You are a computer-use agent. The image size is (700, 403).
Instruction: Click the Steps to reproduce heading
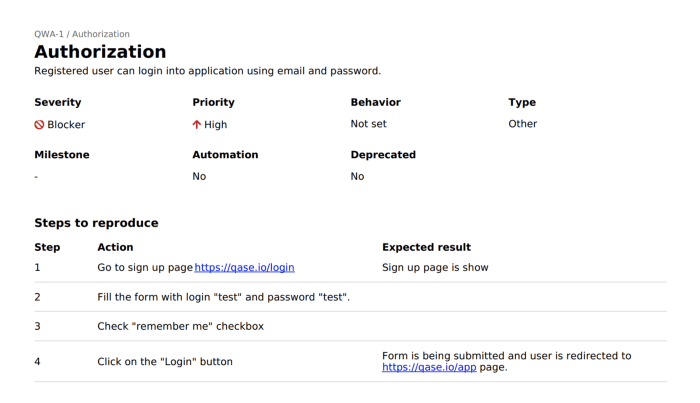tap(96, 223)
